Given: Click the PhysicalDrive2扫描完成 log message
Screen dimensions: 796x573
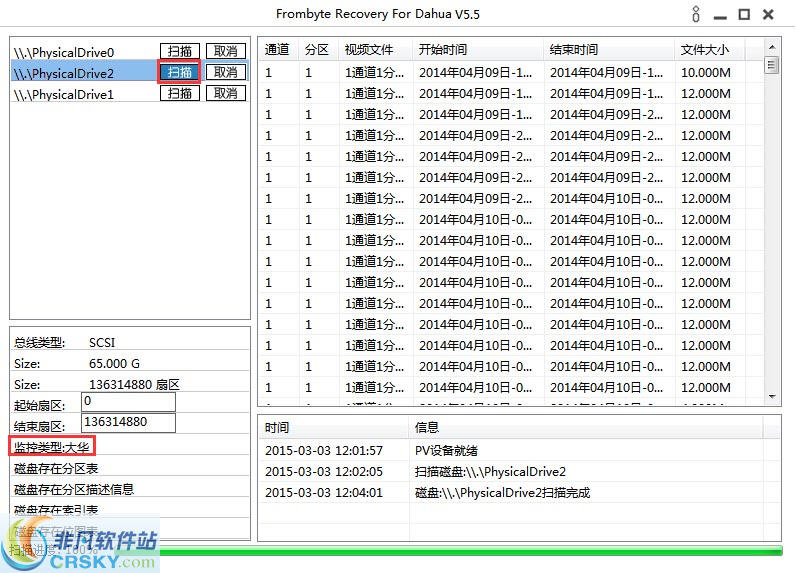Looking at the screenshot, I should [x=503, y=492].
